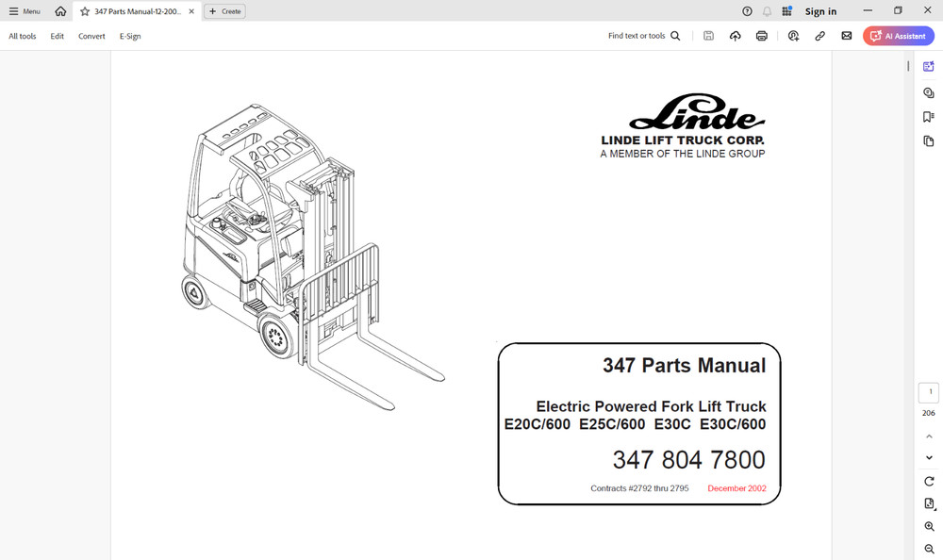Open the AI Assistant button
The height and width of the screenshot is (560, 943).
[x=899, y=36]
